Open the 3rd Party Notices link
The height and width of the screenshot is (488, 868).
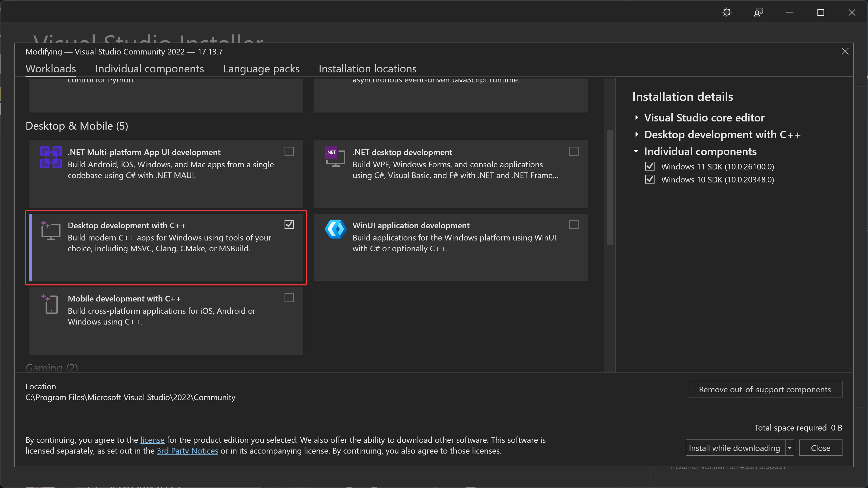187,451
